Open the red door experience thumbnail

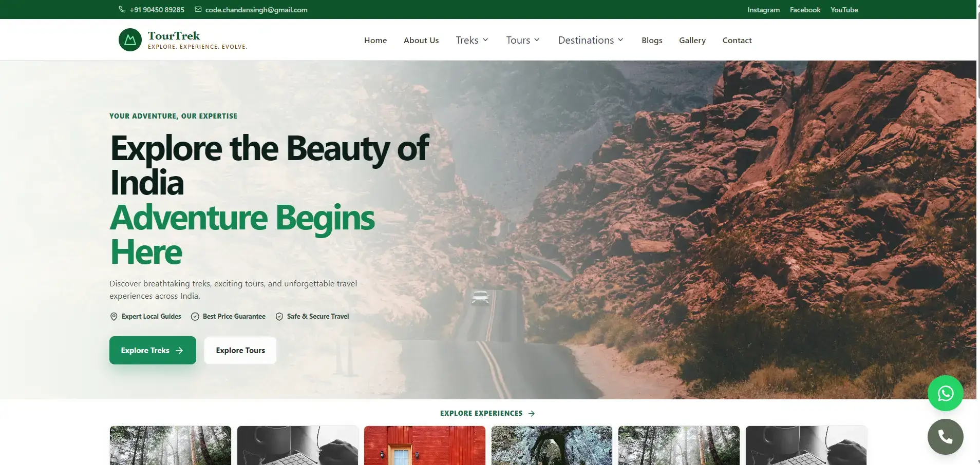coord(425,445)
